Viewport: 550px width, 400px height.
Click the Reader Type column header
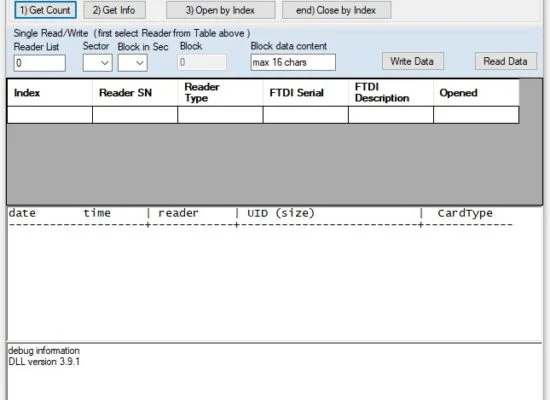(220, 93)
